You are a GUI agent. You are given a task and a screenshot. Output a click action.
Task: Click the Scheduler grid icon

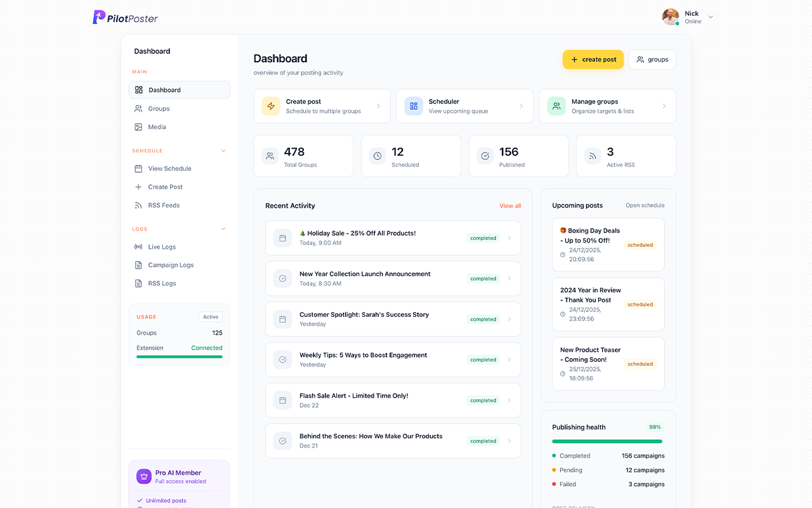[414, 106]
